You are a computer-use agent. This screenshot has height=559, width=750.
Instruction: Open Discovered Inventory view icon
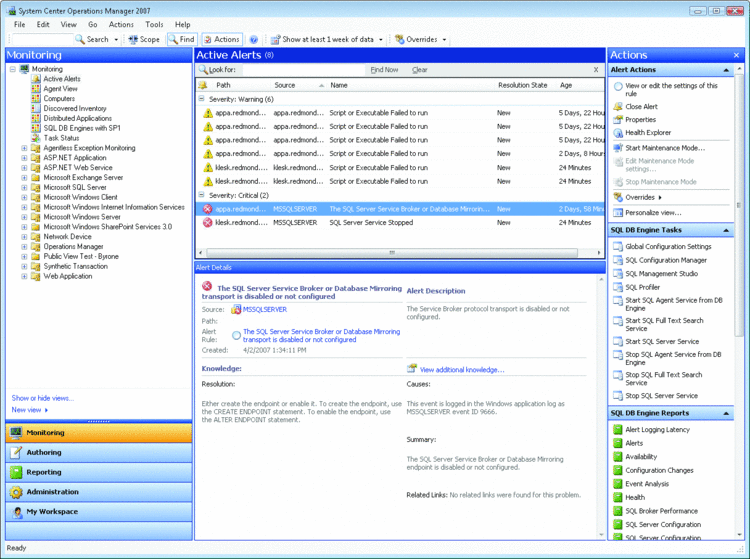36,109
